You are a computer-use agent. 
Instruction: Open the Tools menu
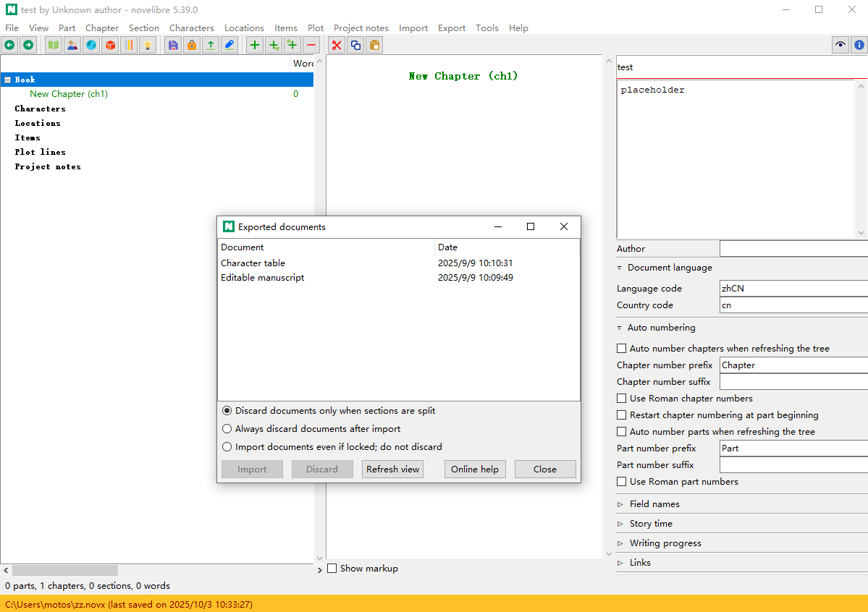(x=487, y=27)
